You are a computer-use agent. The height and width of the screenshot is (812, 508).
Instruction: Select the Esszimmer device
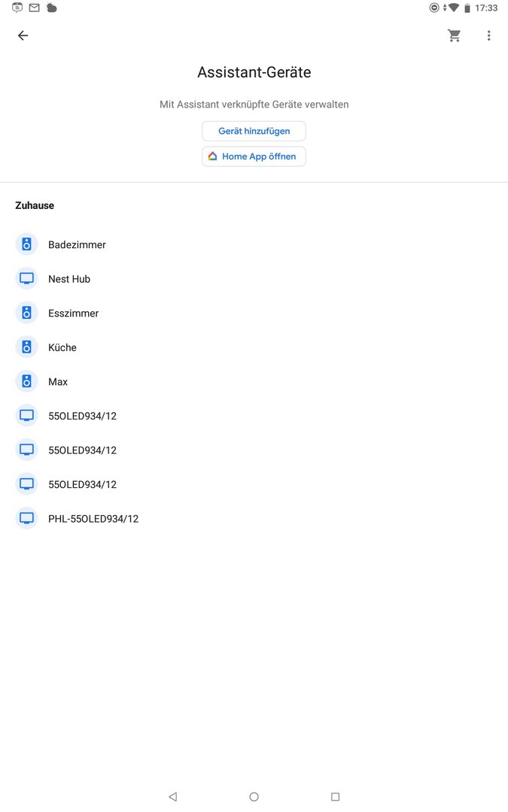click(x=254, y=313)
